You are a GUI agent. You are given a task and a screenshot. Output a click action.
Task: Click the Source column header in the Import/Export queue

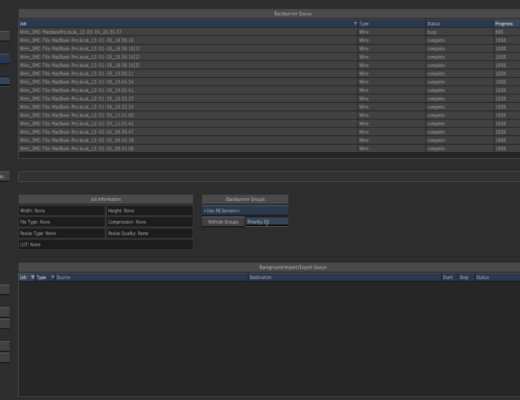[152, 277]
